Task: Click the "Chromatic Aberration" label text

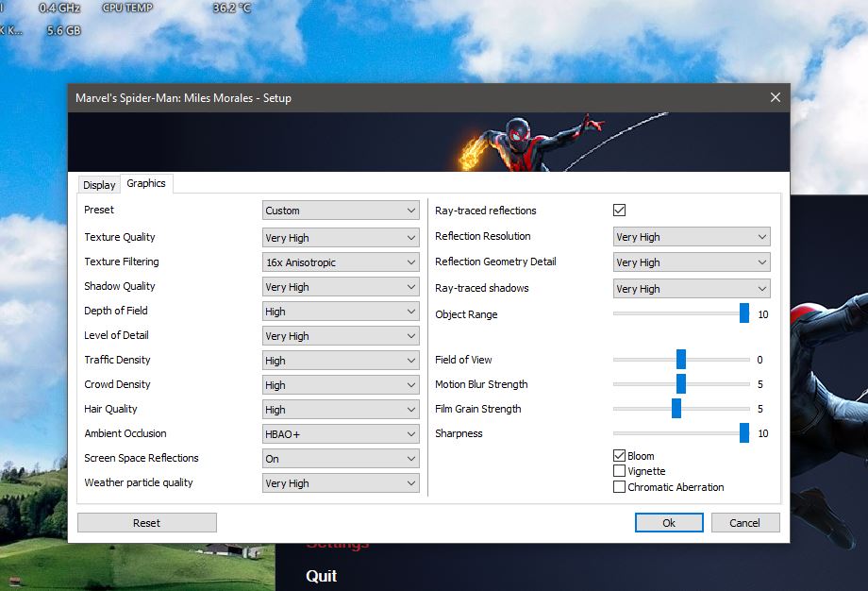Action: tap(676, 487)
